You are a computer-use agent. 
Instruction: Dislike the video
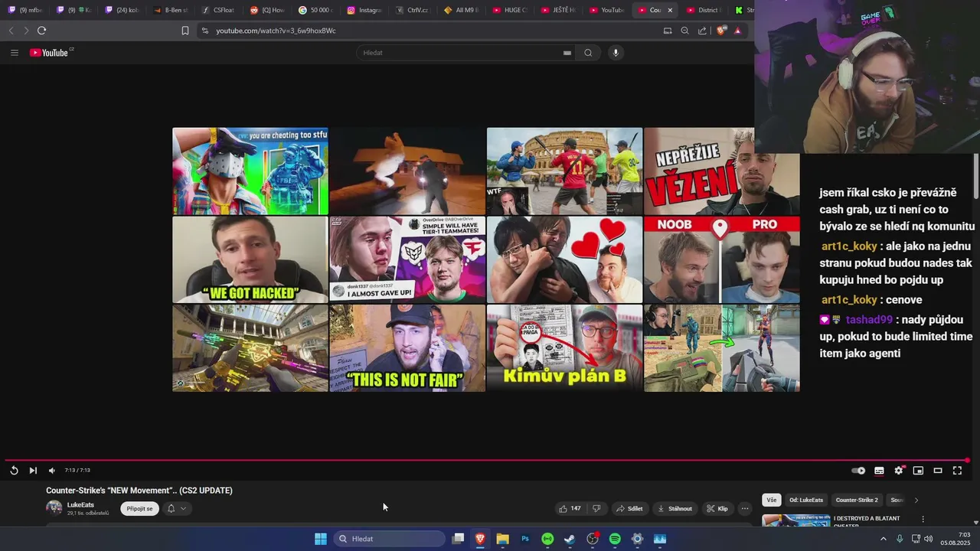(x=597, y=508)
